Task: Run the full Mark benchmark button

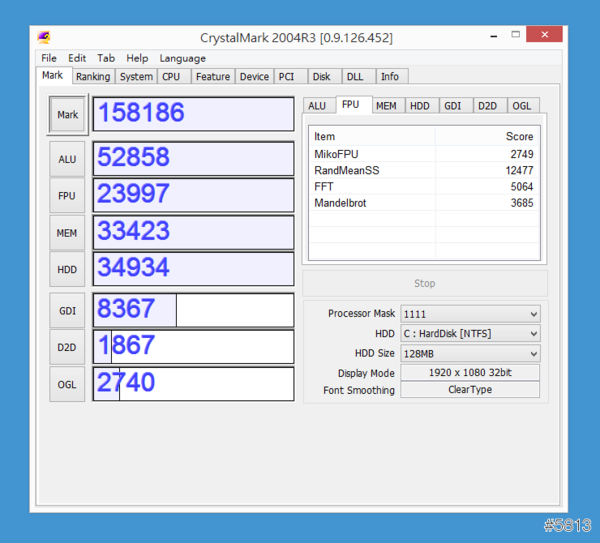Action: pyautogui.click(x=67, y=114)
